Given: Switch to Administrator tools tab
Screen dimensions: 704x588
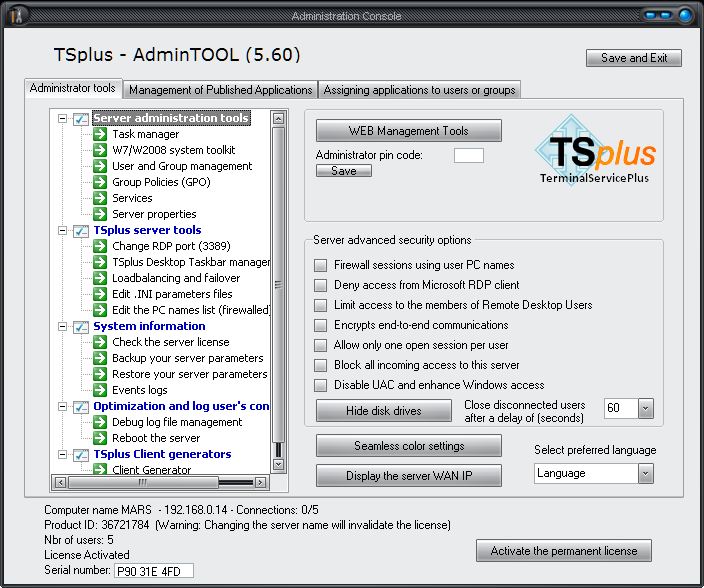Looking at the screenshot, I should [x=73, y=88].
